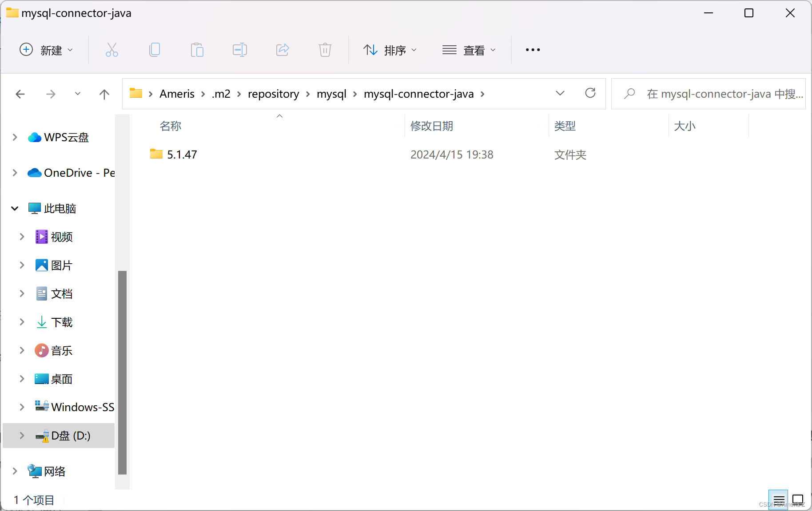
Task: Click the Ameris breadcrumb segment
Action: [177, 94]
